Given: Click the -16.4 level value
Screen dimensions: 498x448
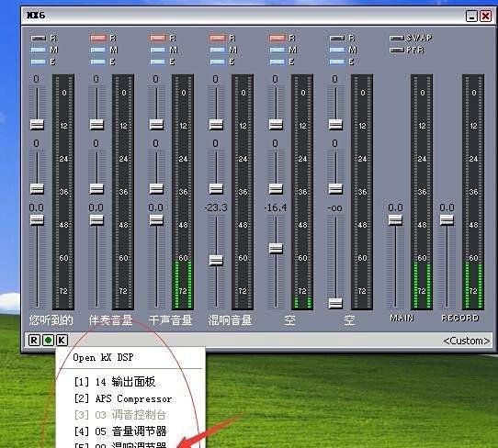Looking at the screenshot, I should click(276, 207).
